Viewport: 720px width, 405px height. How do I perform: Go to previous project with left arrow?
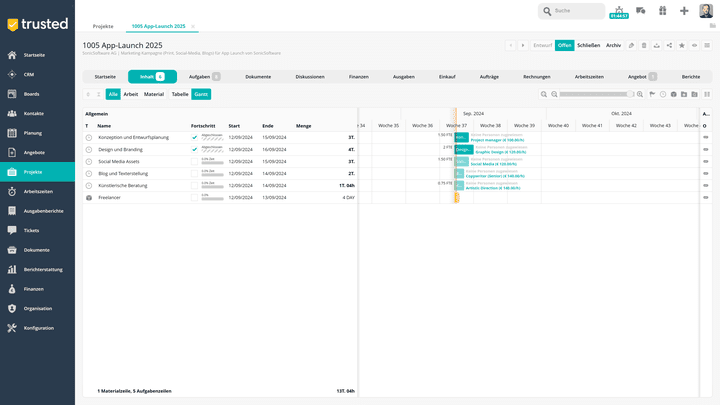(x=510, y=45)
